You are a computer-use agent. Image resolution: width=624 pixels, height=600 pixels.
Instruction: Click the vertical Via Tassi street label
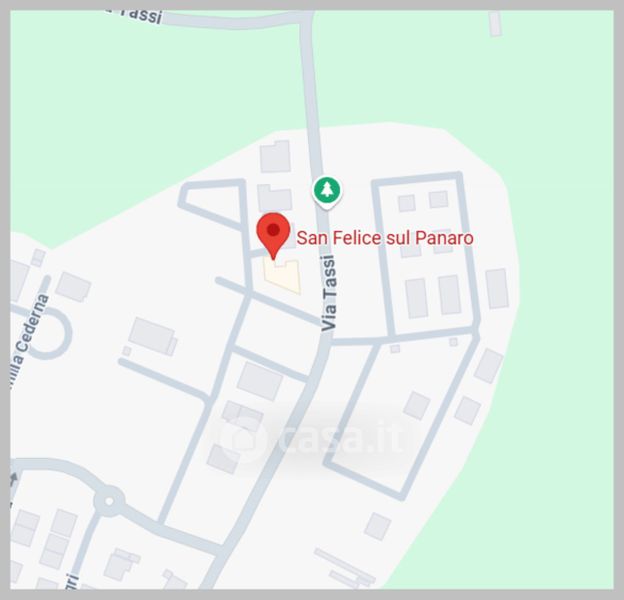(x=330, y=293)
